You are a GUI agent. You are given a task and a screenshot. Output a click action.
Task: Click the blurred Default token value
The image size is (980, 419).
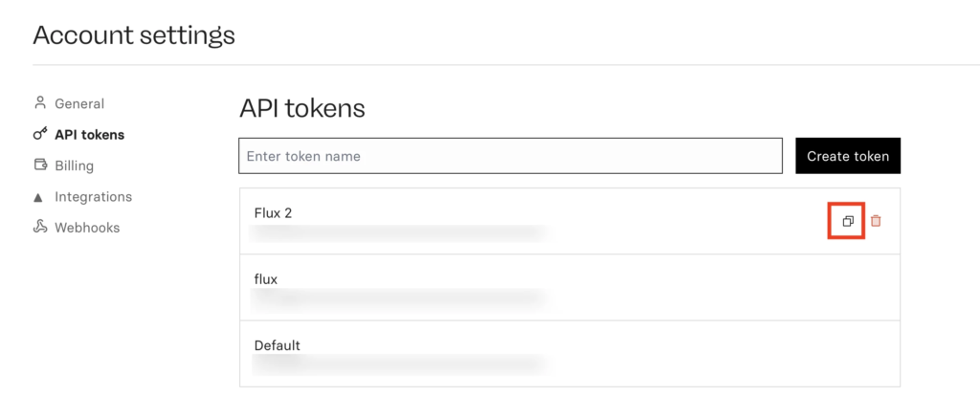399,364
